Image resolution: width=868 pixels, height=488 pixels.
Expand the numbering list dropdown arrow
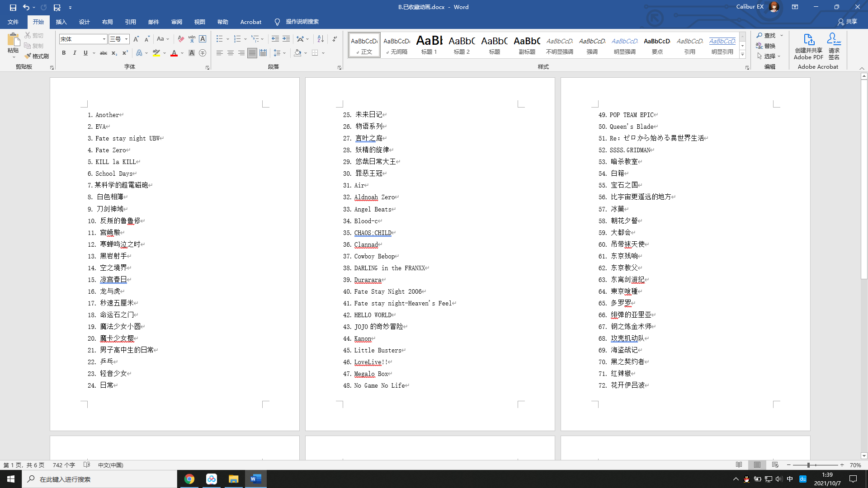click(245, 39)
